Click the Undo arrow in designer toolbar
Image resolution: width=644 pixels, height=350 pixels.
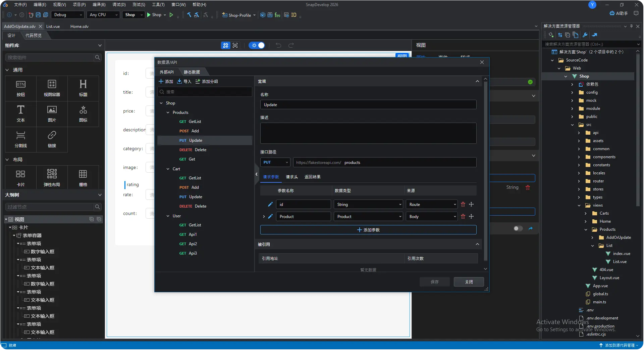278,45
